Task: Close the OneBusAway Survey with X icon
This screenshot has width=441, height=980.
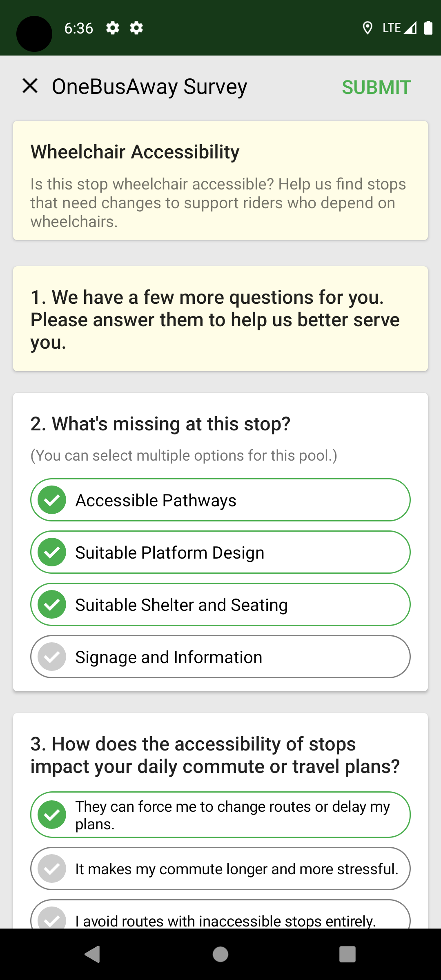Action: [30, 86]
